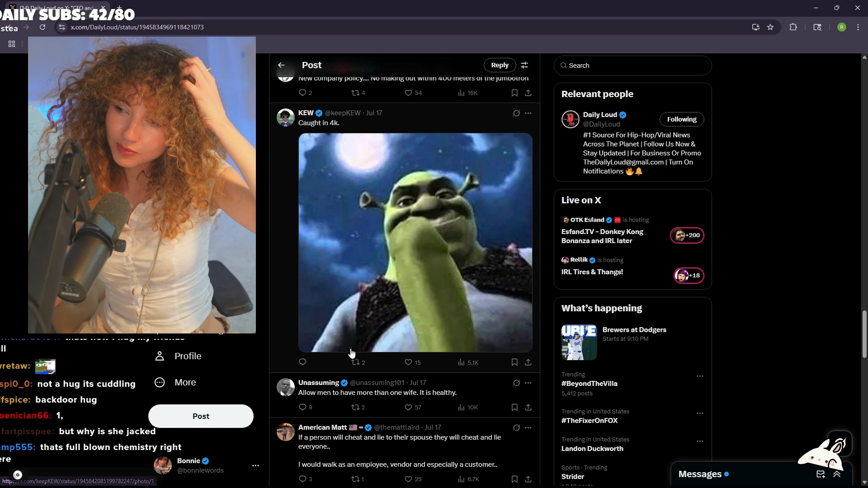Share KEW's Caught in 4k post
The height and width of the screenshot is (488, 868).
[x=528, y=362]
